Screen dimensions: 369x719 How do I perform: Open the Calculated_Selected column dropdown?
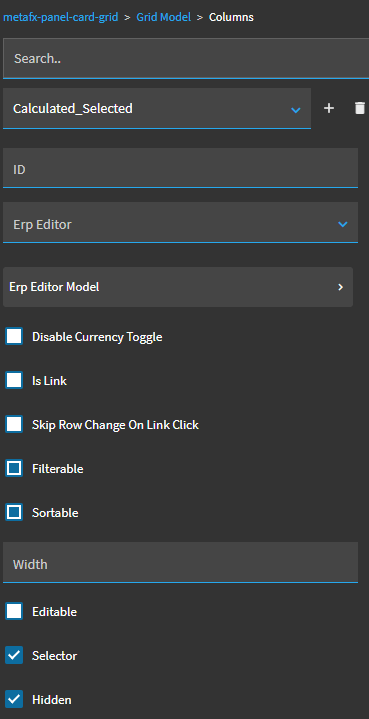(157, 109)
